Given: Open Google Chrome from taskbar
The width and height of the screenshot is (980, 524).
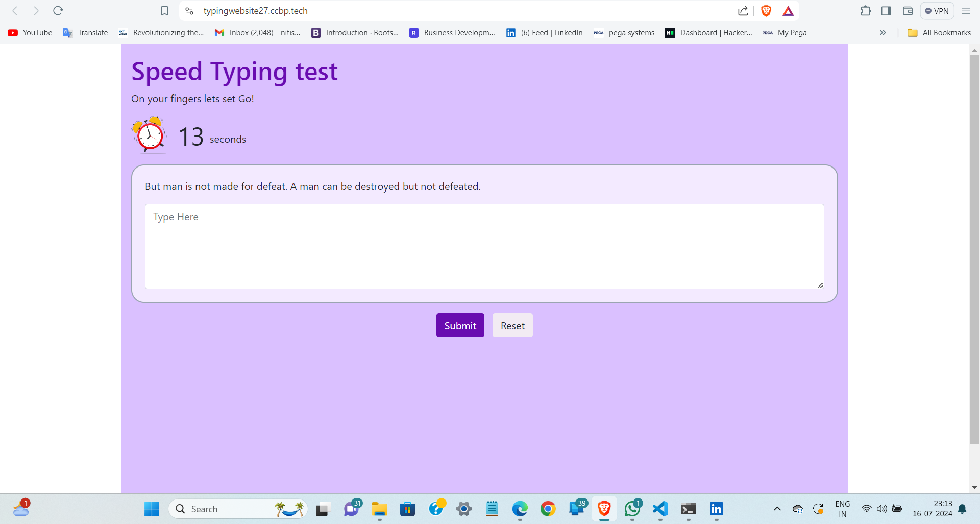Looking at the screenshot, I should 548,509.
